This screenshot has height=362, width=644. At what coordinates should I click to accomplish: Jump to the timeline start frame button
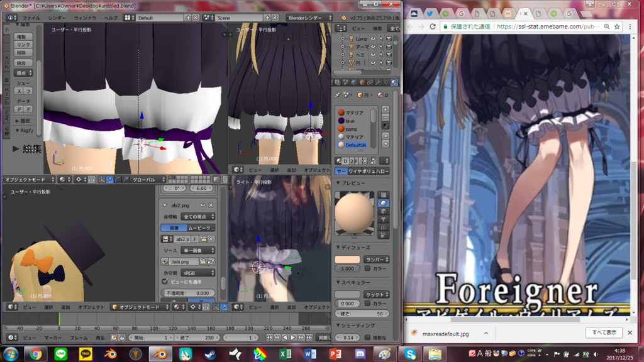[269, 337]
